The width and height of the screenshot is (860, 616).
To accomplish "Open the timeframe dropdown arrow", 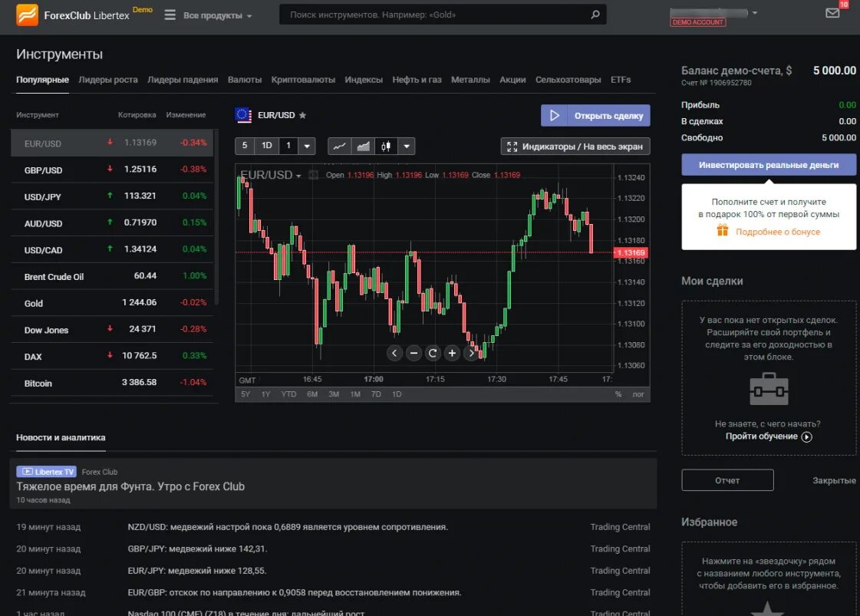I will 307,146.
